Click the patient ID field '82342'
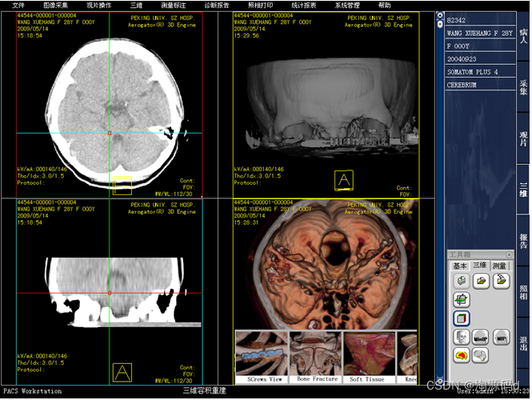This screenshot has width=532, height=400. point(480,20)
